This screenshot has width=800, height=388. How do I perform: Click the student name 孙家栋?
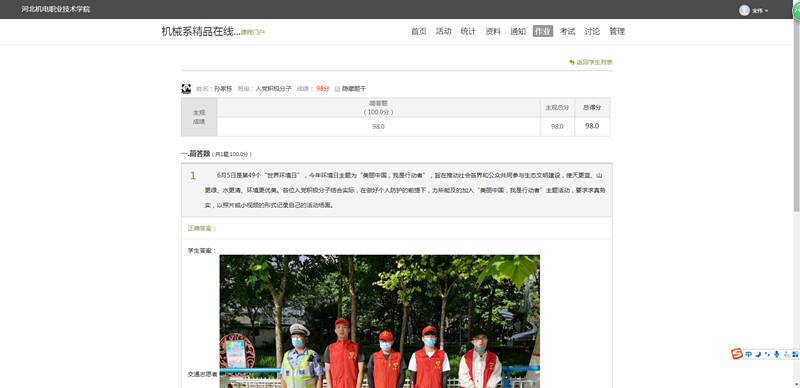tap(223, 89)
